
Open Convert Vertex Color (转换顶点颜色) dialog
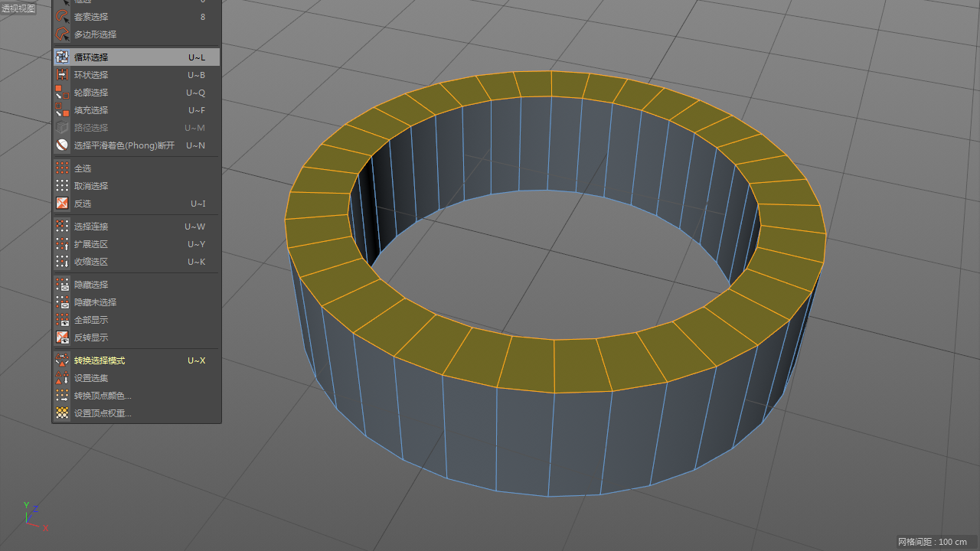(x=136, y=395)
